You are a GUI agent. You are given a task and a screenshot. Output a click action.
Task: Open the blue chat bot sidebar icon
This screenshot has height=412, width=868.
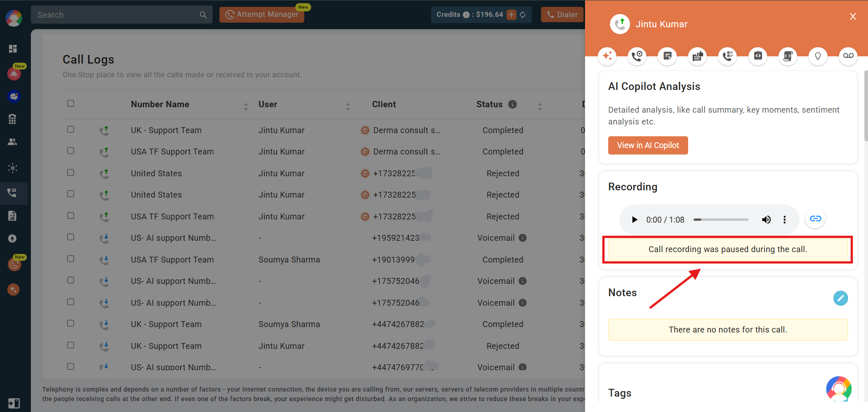(x=14, y=96)
